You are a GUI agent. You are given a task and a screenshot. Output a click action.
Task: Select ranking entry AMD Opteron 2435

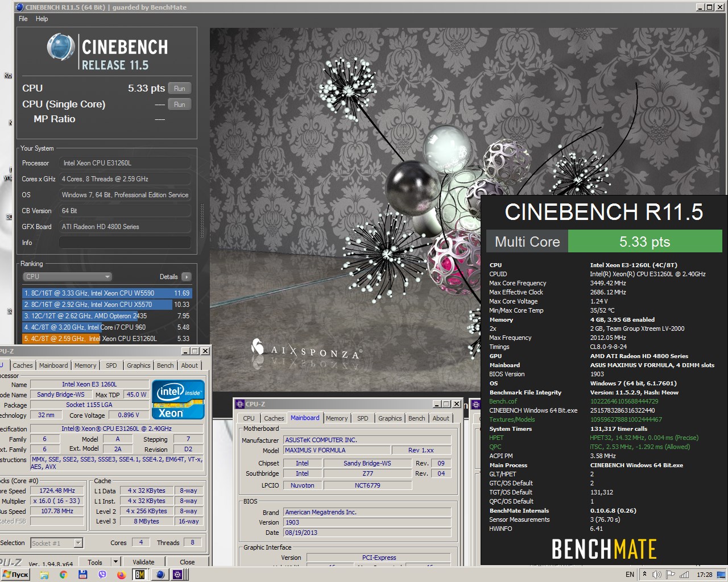click(107, 316)
